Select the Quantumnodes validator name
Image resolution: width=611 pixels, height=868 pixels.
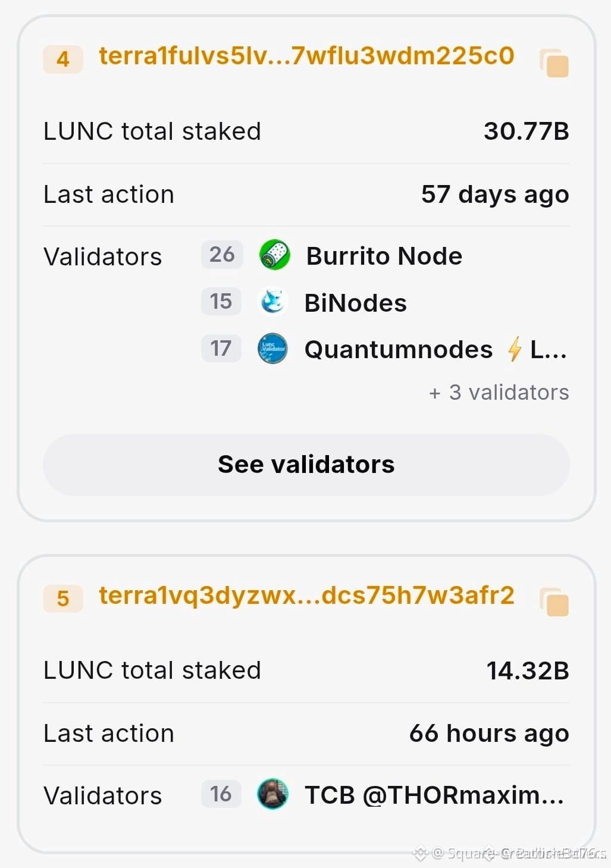pos(398,350)
